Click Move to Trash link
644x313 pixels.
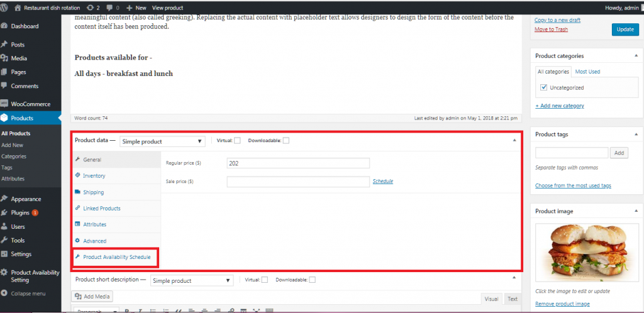coord(551,29)
